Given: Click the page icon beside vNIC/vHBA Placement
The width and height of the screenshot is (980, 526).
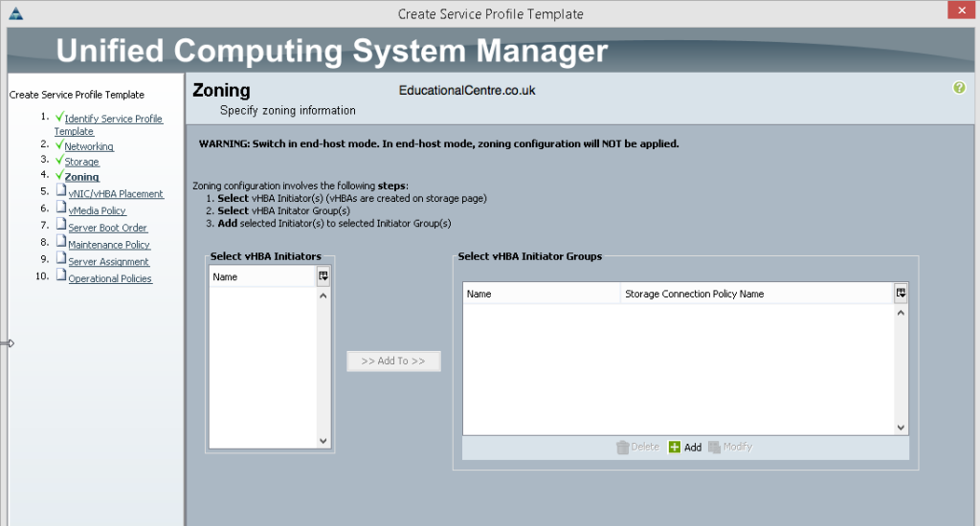Looking at the screenshot, I should (61, 190).
